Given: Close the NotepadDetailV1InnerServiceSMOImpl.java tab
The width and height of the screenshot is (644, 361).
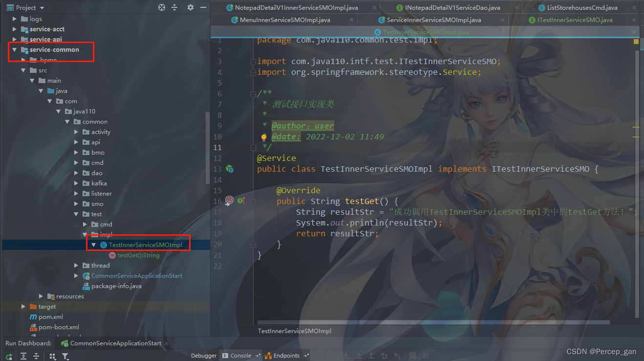Looking at the screenshot, I should [375, 8].
